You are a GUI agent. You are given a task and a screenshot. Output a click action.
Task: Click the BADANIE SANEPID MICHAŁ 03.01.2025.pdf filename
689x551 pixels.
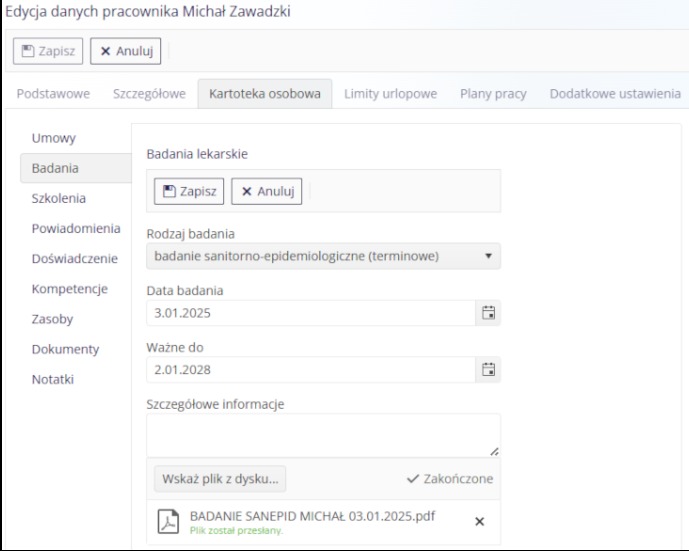click(x=312, y=516)
